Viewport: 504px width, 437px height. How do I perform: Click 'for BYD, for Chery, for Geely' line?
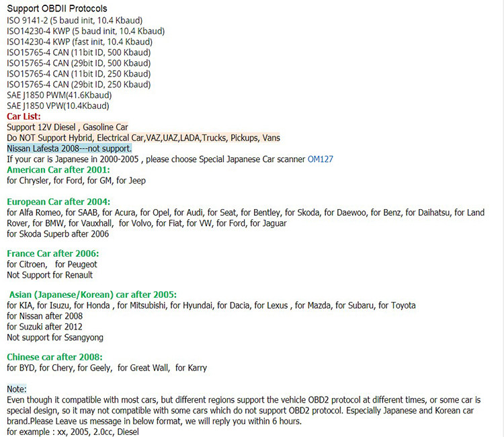(x=107, y=368)
